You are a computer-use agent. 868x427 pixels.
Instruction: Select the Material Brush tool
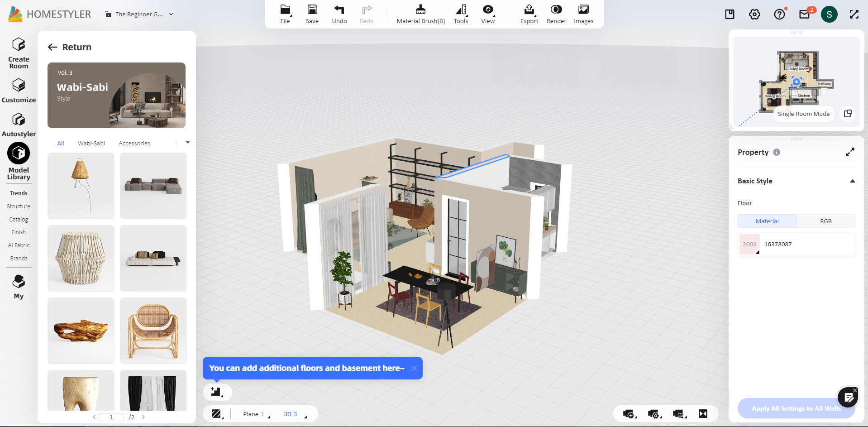420,14
